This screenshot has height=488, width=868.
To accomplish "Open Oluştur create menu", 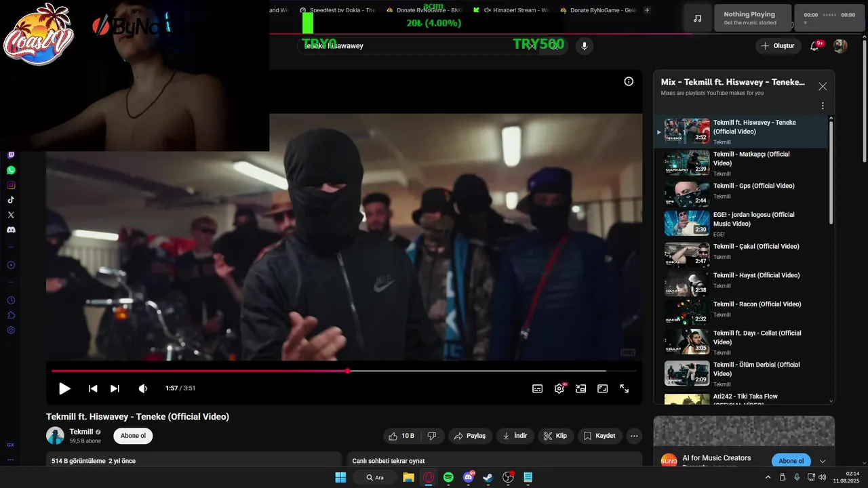I will pyautogui.click(x=778, y=45).
